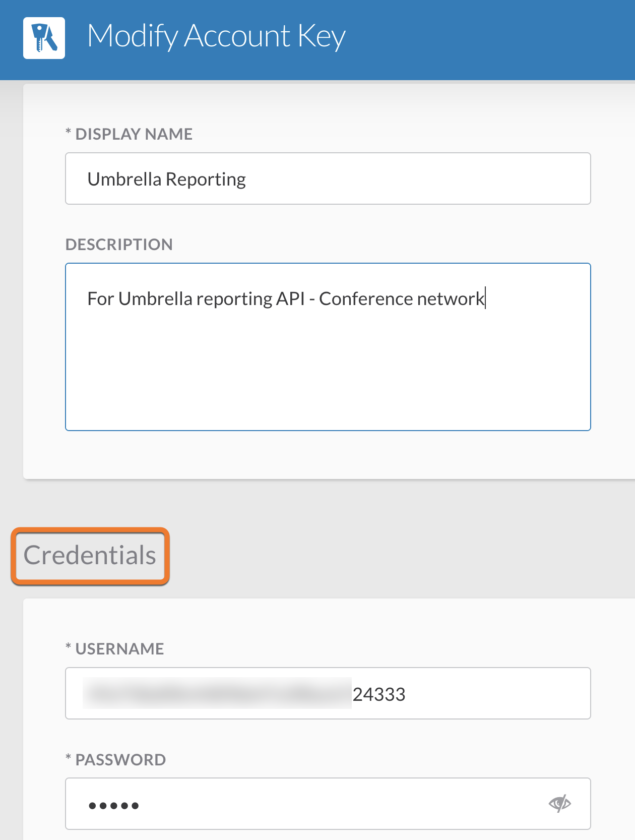This screenshot has width=635, height=840.
Task: Click the Credentials section heading
Action: (90, 556)
